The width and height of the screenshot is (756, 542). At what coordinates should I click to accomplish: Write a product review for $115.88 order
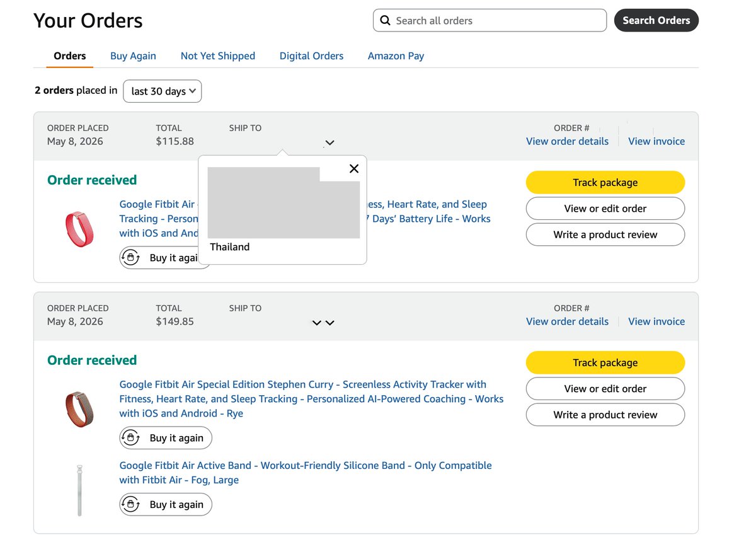(605, 234)
